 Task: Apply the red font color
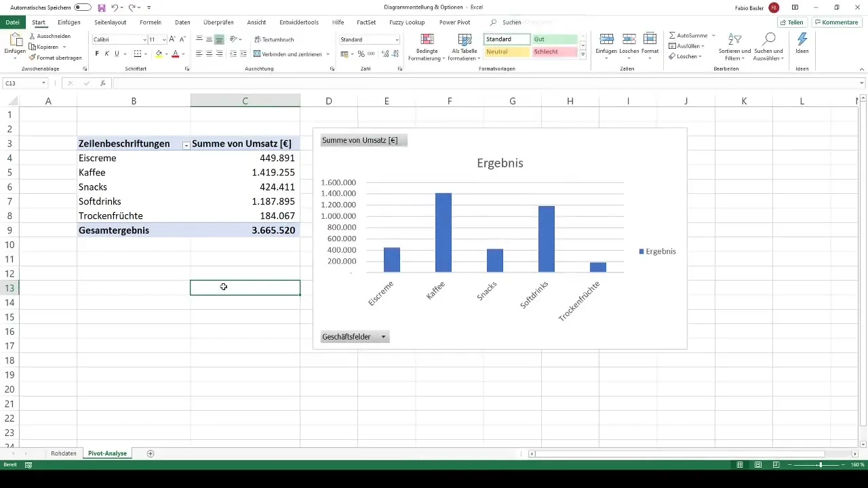tap(175, 54)
